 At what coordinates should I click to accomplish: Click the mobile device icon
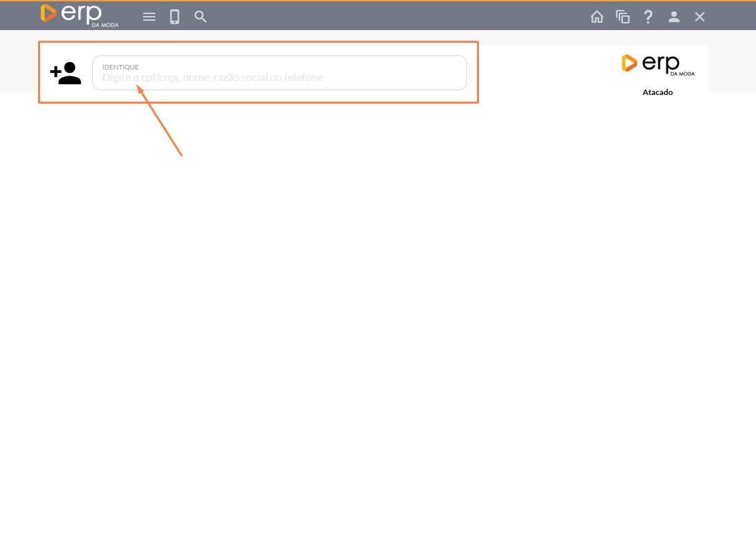coord(175,17)
